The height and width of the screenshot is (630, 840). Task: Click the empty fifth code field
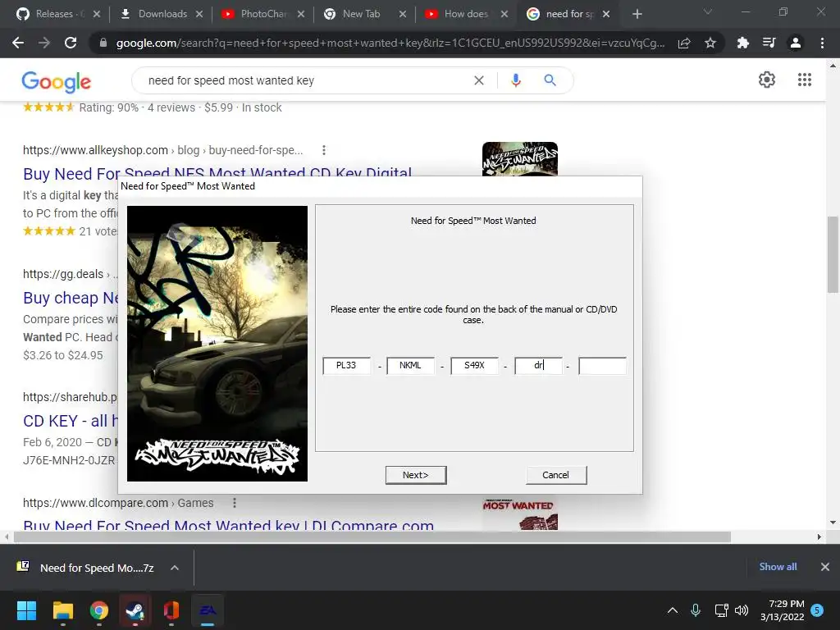tap(602, 365)
